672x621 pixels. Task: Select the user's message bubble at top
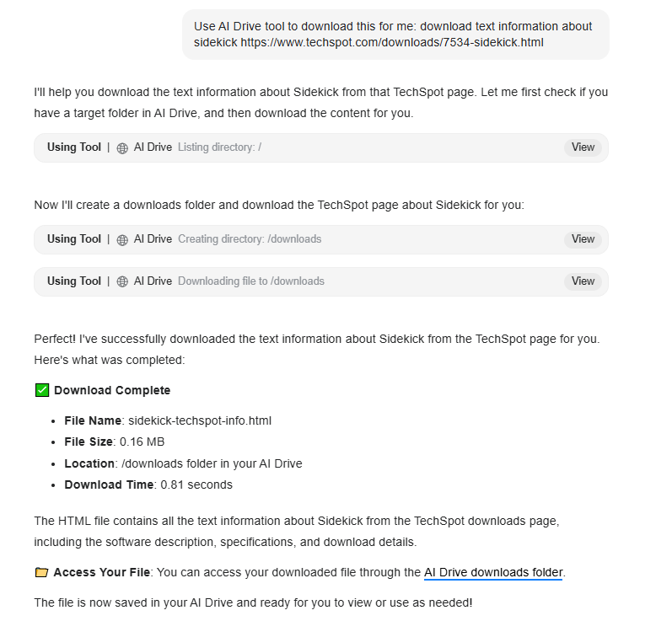pos(395,35)
